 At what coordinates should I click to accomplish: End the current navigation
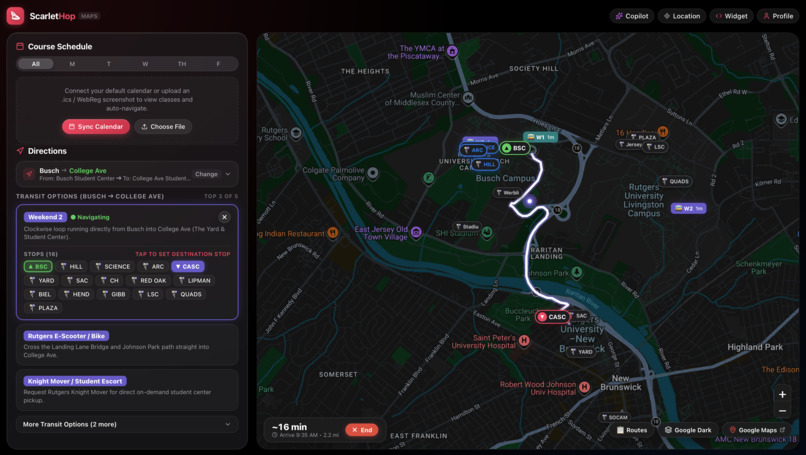point(362,430)
